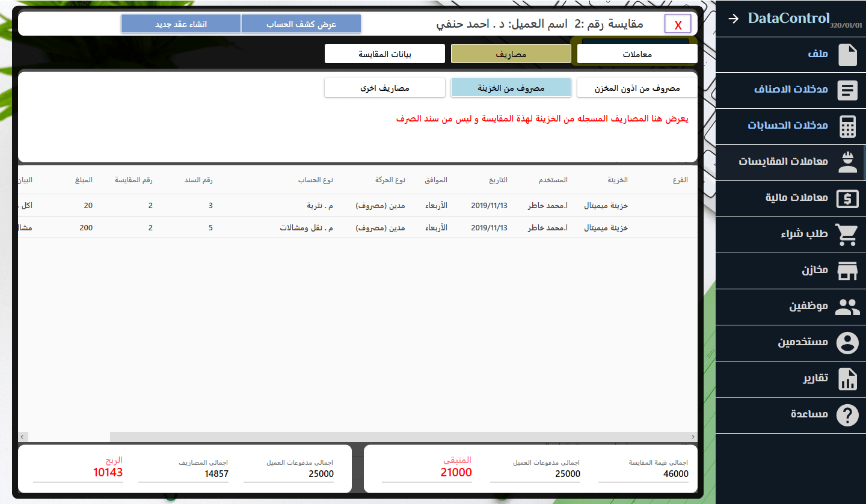Screen dimensions: 866x504
Task: Open the warehouse store icon
Action: pos(847,271)
